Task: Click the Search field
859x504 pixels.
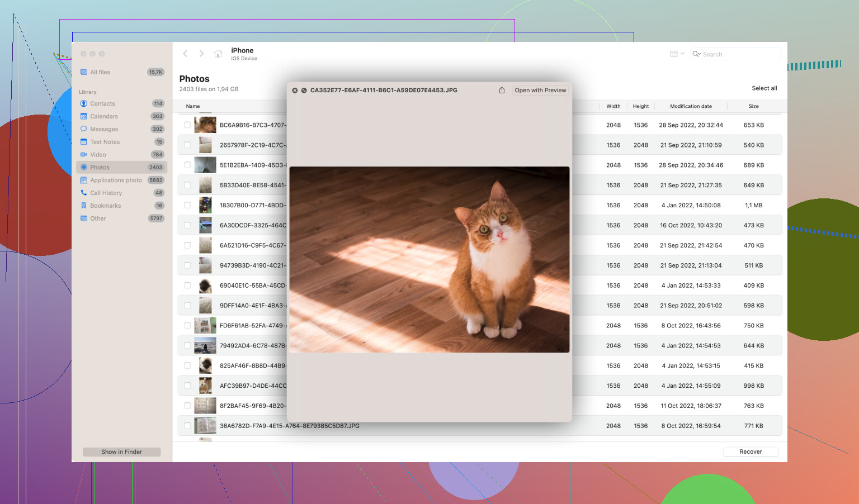Action: point(736,54)
